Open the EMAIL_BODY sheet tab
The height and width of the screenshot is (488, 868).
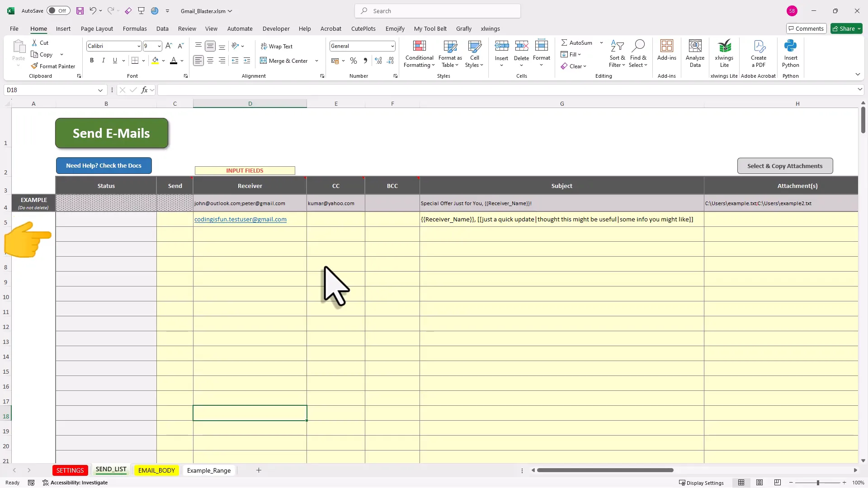click(156, 470)
